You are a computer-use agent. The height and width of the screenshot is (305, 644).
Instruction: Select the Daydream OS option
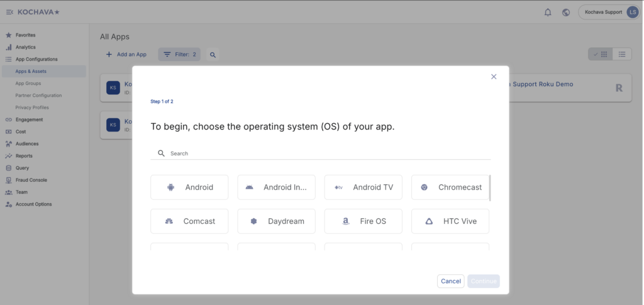pos(276,221)
